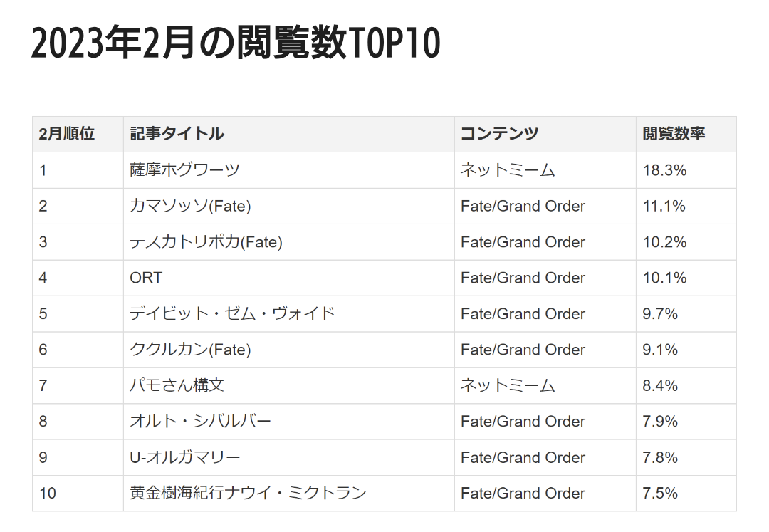Open 黄金樹海紀行ナウイ・ミクトラン article entry

tap(248, 493)
